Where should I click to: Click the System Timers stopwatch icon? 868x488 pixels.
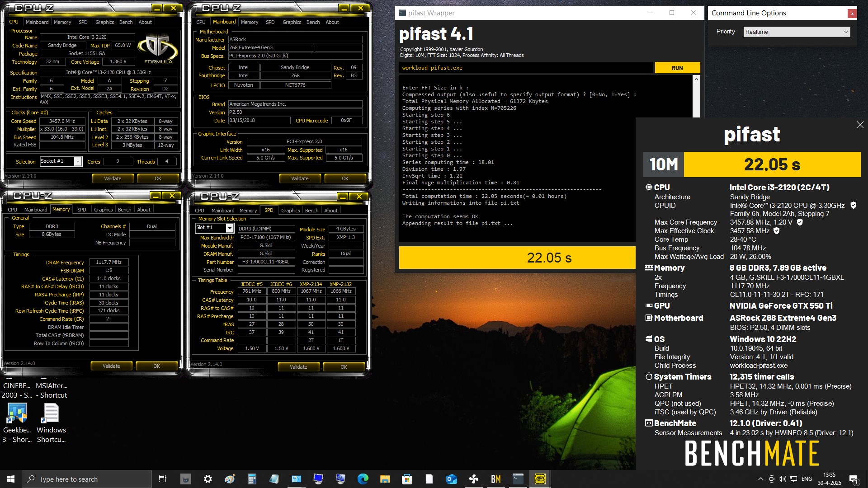[x=649, y=376]
